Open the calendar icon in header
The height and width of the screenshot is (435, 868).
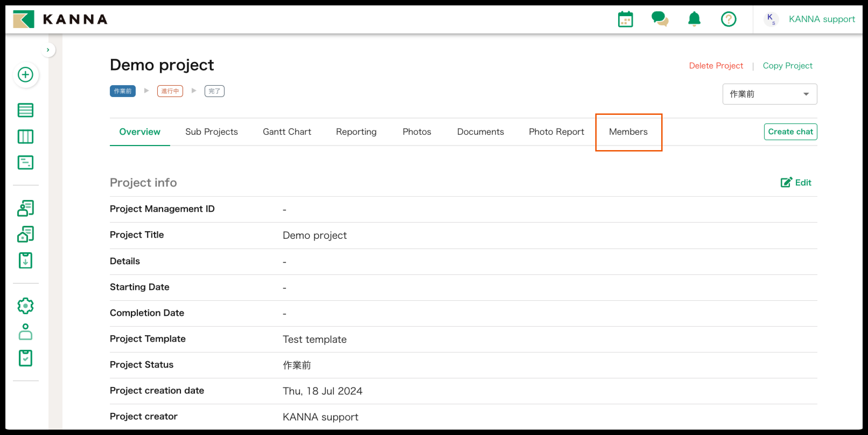(625, 19)
